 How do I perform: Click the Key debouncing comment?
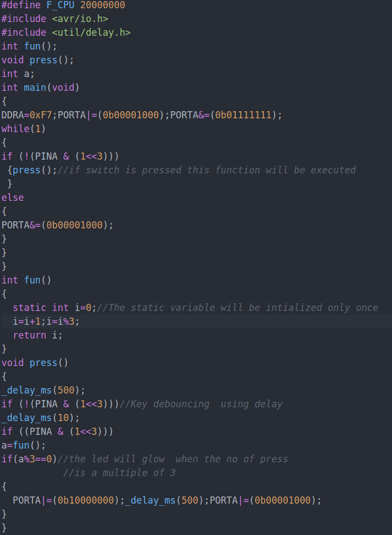(x=201, y=404)
